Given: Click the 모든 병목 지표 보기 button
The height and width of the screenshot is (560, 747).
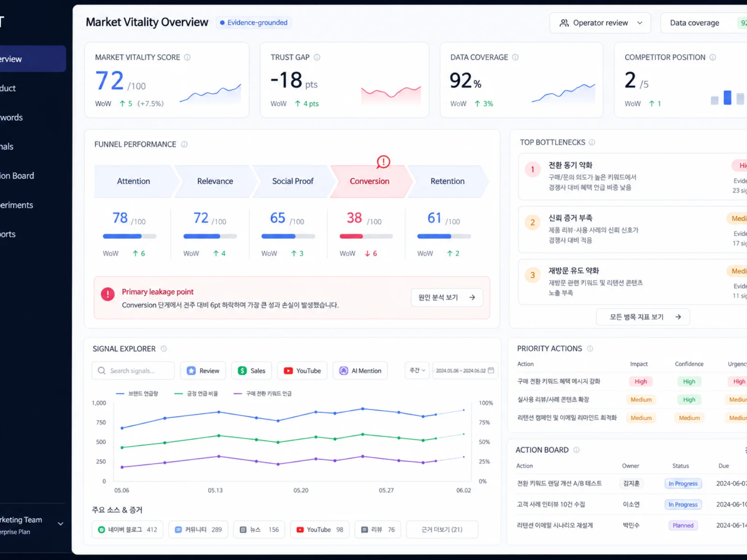Looking at the screenshot, I should (x=643, y=317).
